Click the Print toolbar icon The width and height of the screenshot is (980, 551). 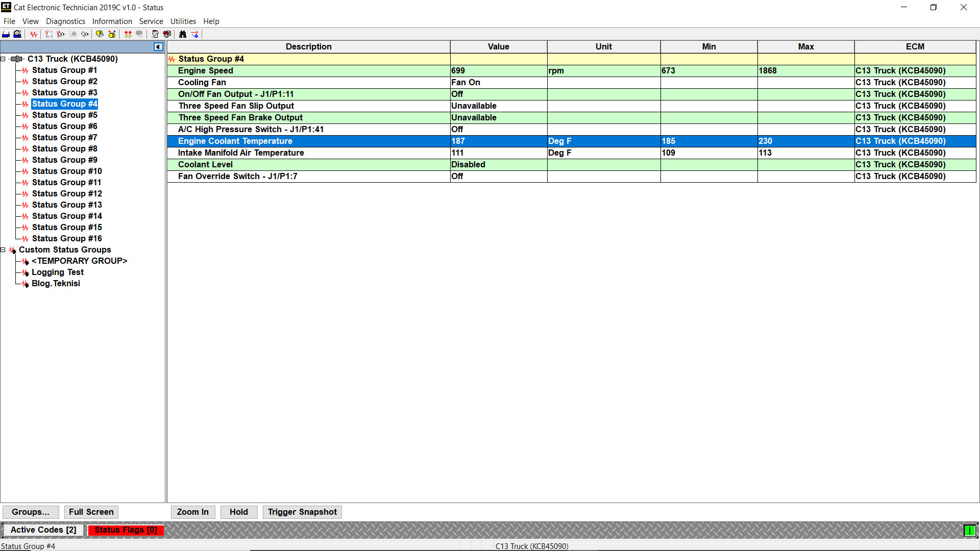tap(6, 34)
